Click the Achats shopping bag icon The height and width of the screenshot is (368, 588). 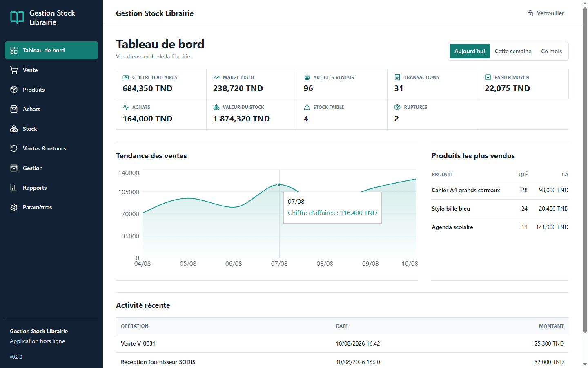click(x=14, y=109)
